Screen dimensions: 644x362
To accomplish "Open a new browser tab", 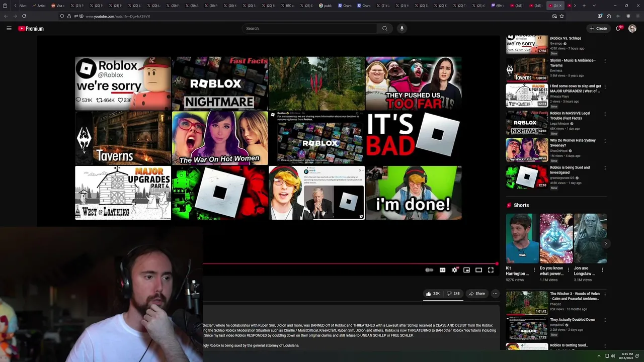I will coord(584,6).
